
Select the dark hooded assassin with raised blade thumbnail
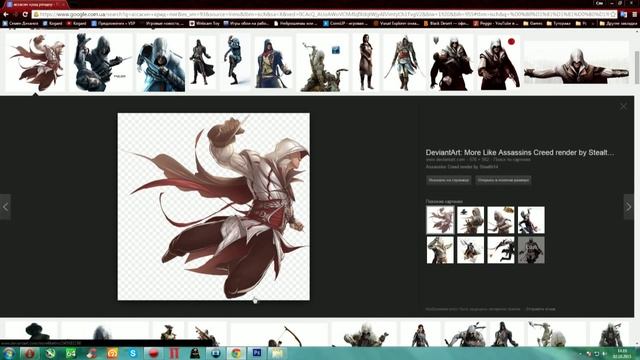pyautogui.click(x=100, y=62)
